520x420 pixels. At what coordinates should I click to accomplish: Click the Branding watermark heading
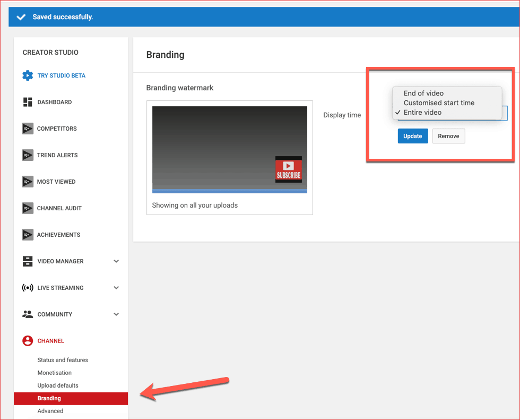click(180, 88)
